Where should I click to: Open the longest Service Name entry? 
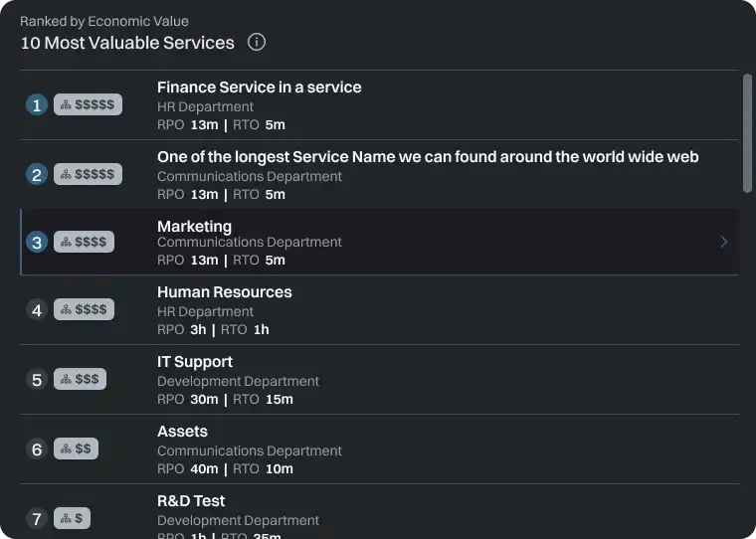[x=428, y=157]
